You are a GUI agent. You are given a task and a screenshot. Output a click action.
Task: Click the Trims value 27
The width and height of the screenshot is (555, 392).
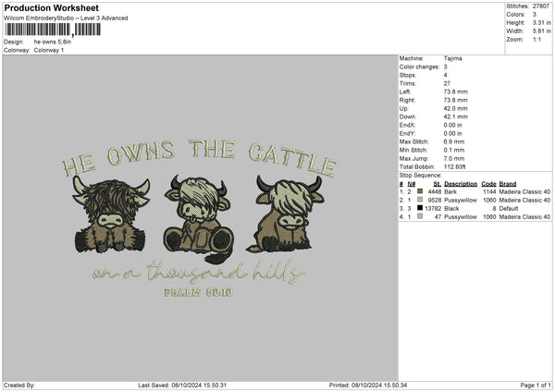point(447,83)
